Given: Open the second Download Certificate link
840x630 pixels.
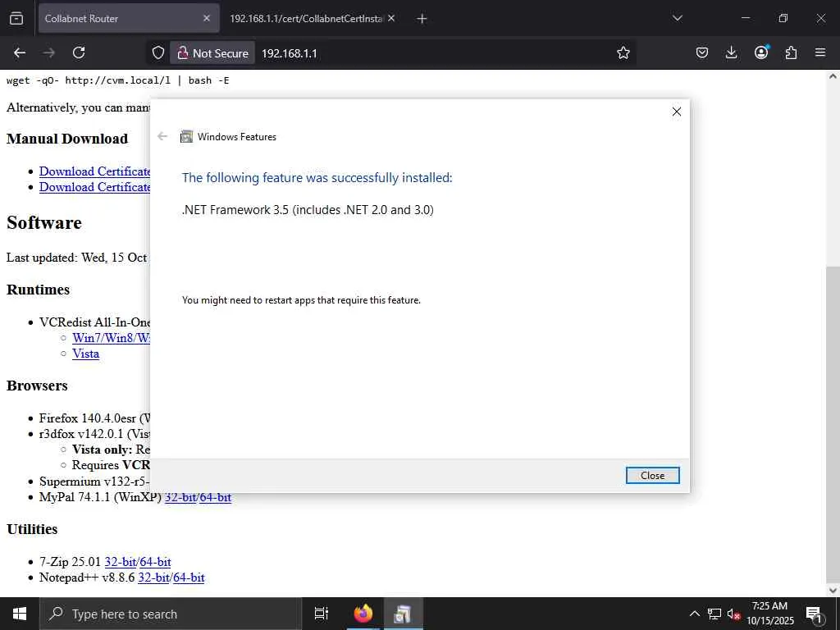Looking at the screenshot, I should pos(95,187).
